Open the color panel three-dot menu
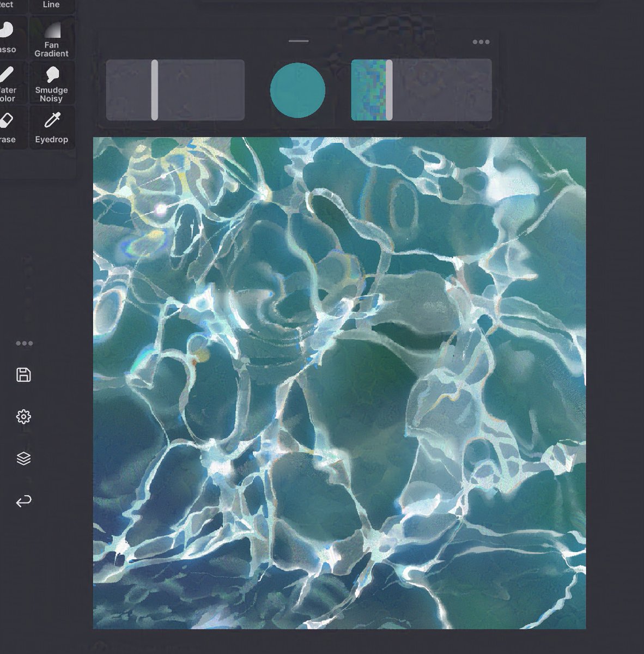 click(481, 42)
